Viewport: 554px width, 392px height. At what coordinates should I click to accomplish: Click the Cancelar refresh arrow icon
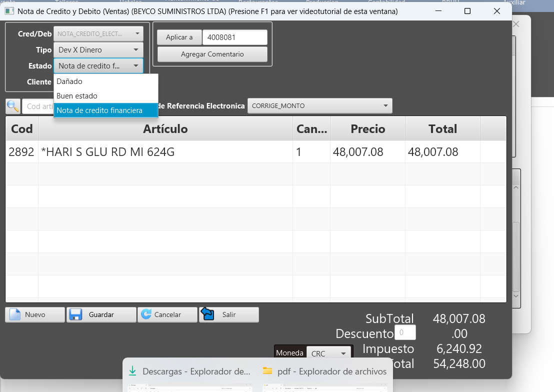tap(146, 314)
